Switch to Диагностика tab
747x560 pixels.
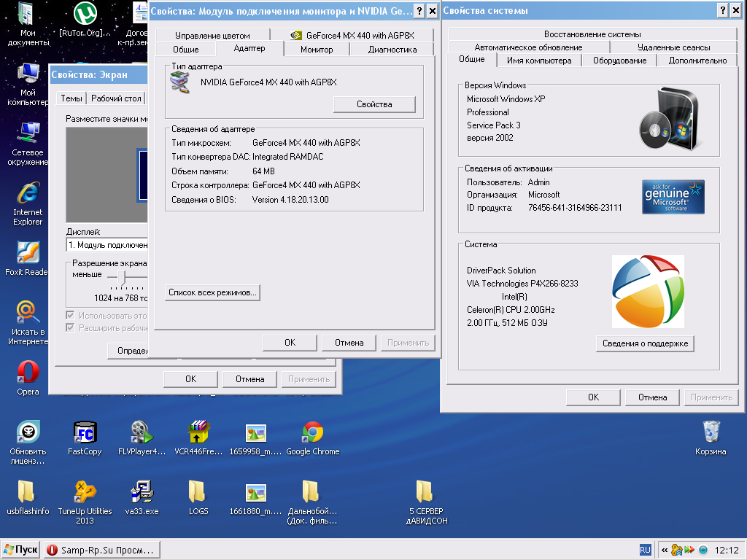392,50
